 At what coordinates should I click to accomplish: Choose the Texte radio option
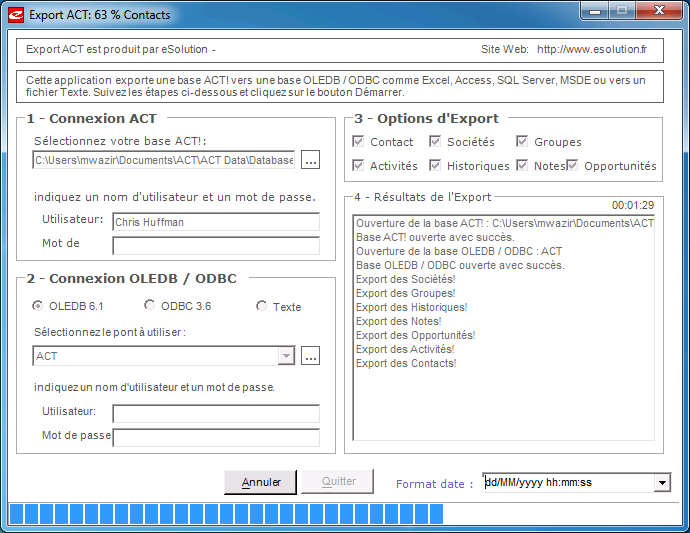click(262, 306)
